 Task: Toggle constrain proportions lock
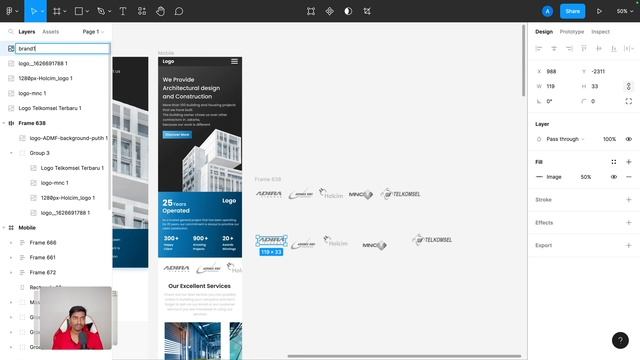point(629,86)
